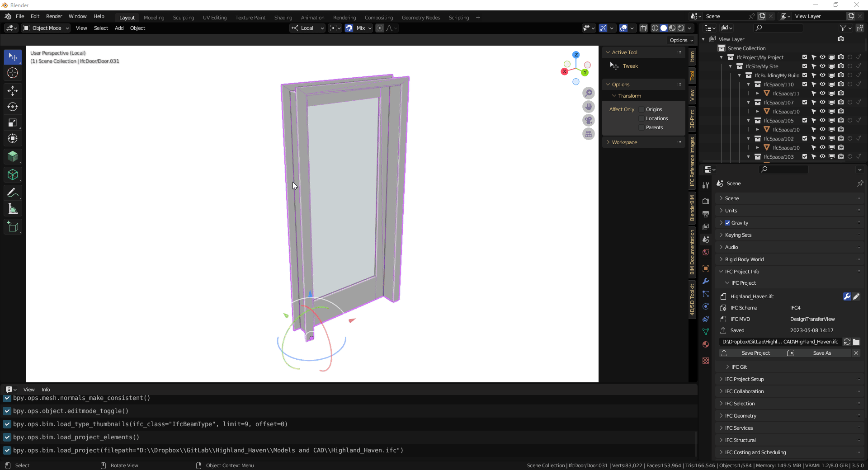868x470 pixels.
Task: Select the Move tool
Action: coord(13,91)
